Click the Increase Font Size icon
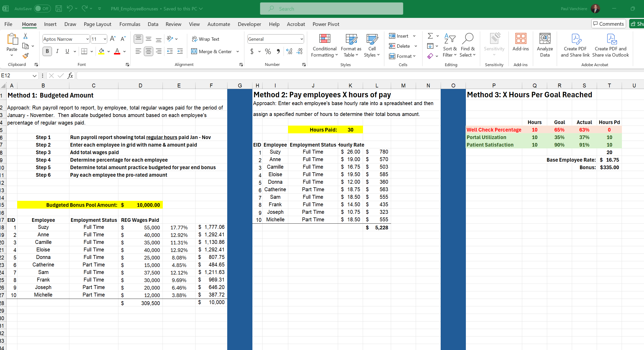Image resolution: width=644 pixels, height=350 pixels. point(112,38)
